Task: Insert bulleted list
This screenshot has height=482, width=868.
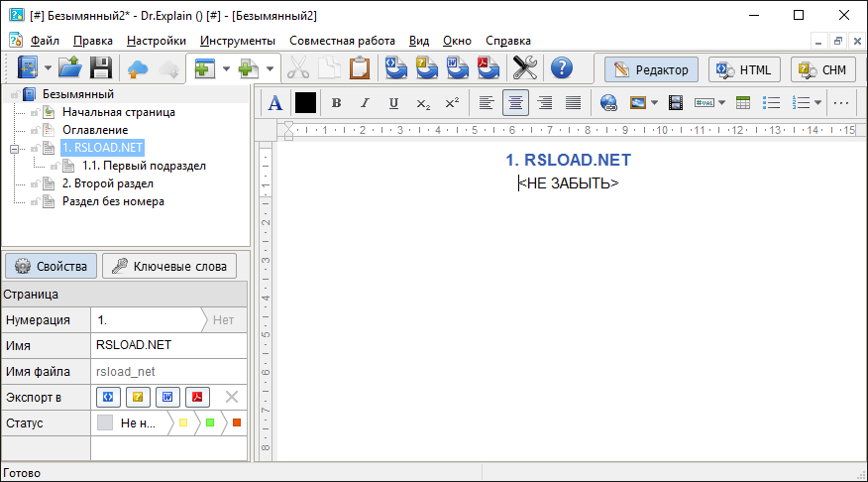Action: point(771,103)
